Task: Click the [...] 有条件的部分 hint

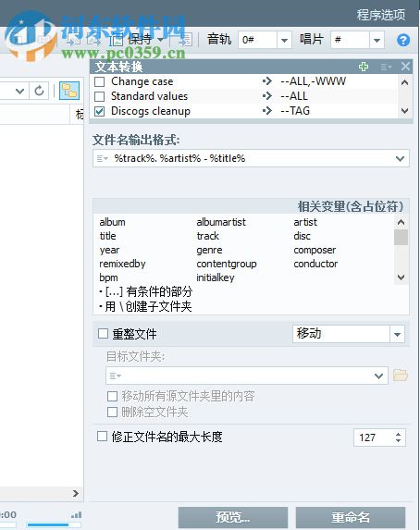Action: 146,291
